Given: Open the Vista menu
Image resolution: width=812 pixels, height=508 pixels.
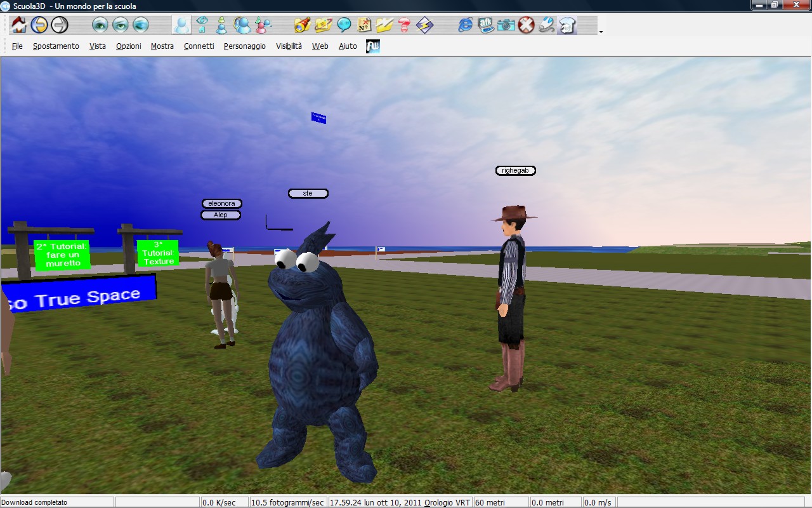Looking at the screenshot, I should (x=98, y=46).
